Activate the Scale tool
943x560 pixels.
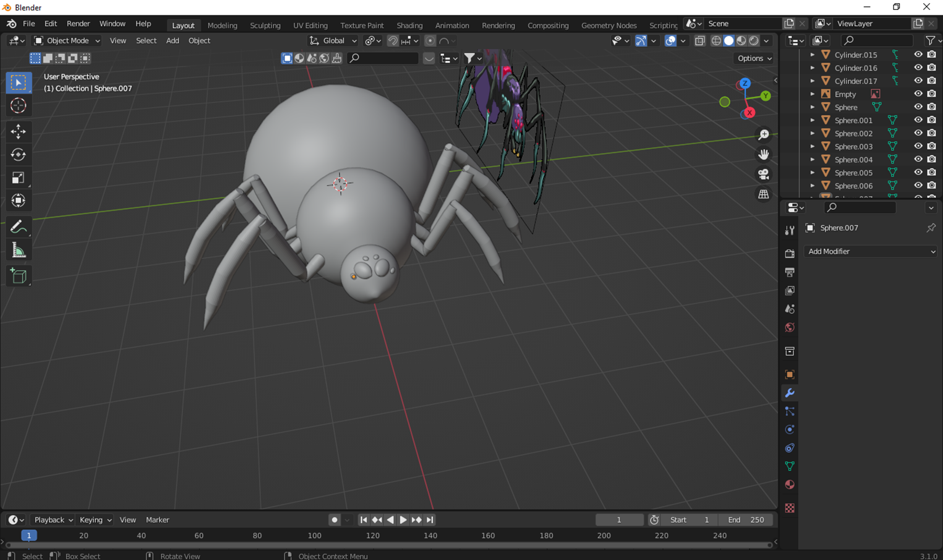pos(18,178)
